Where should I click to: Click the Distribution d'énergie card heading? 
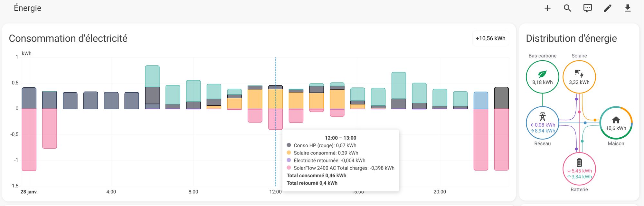pos(571,38)
